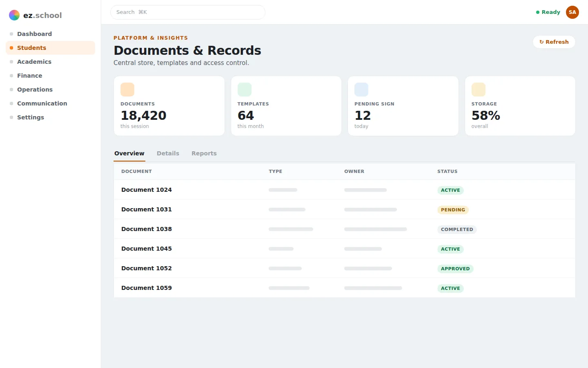Click the Refresh button
Viewport: 588px width, 368px height.
554,42
